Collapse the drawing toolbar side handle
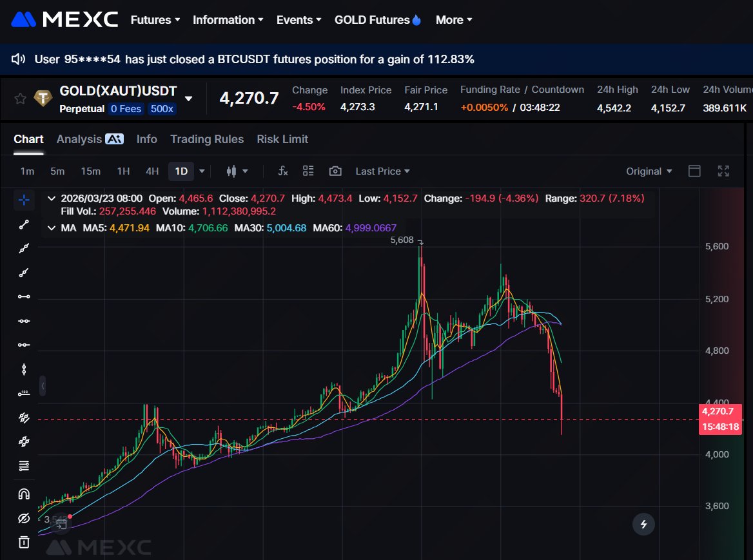Screen dimensions: 753x560 pos(43,385)
